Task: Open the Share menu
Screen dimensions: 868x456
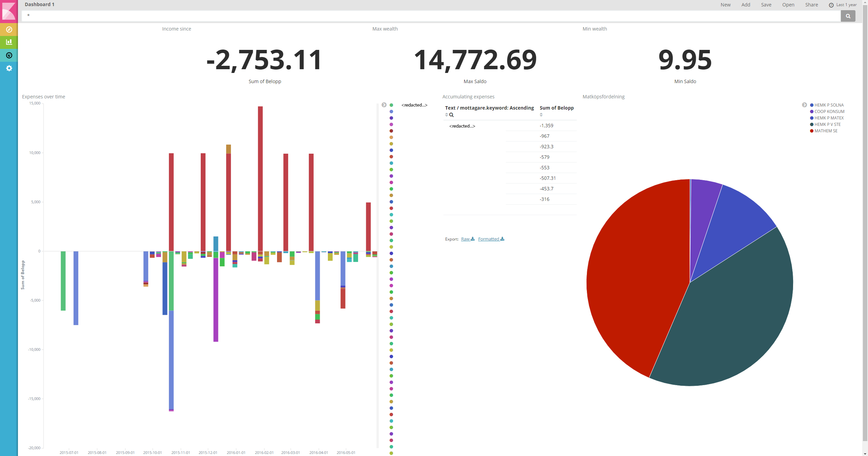Action: pos(811,5)
